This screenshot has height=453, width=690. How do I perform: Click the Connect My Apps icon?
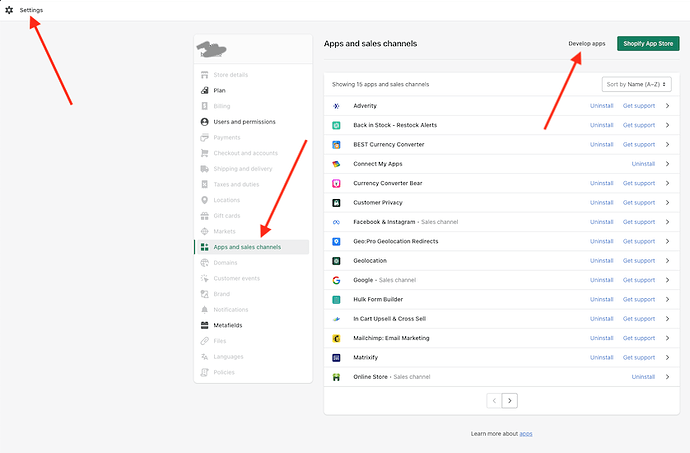(x=336, y=164)
